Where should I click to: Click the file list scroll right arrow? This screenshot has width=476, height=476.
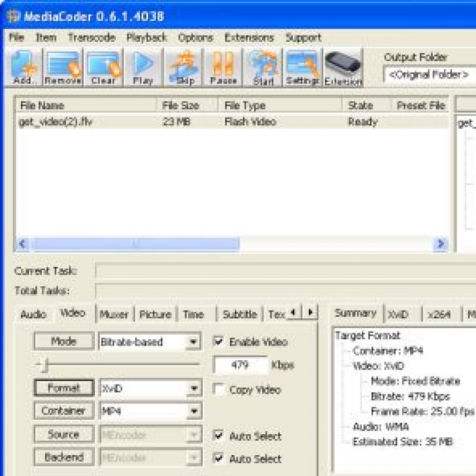pos(441,244)
